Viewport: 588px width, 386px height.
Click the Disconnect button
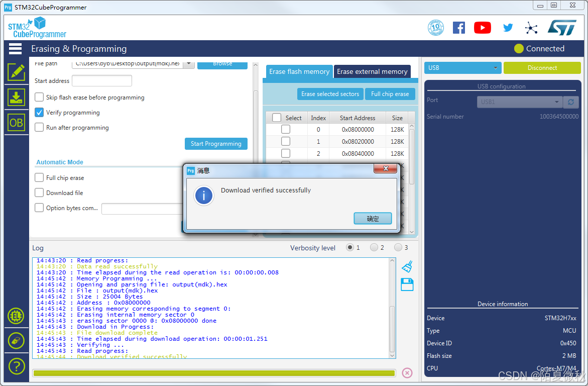[542, 67]
